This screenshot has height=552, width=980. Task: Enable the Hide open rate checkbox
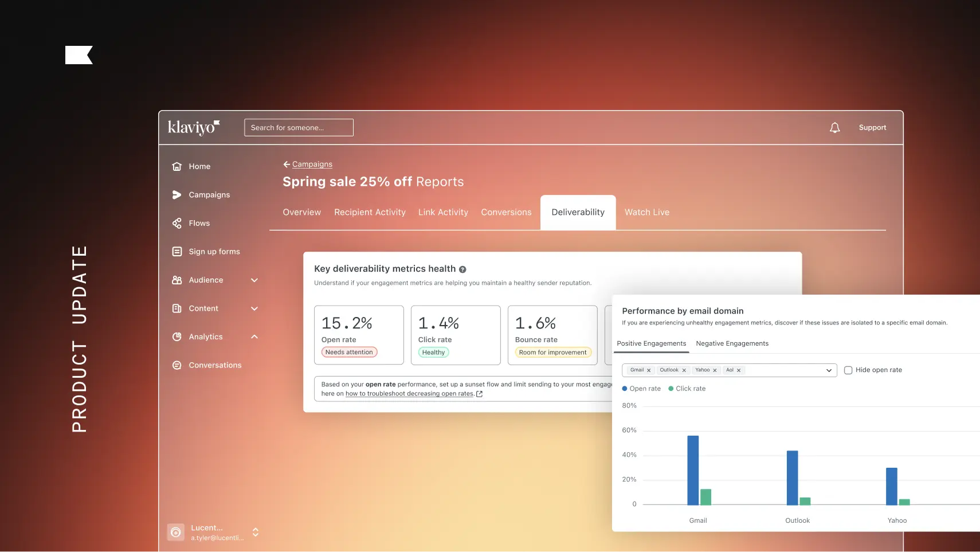pos(848,370)
